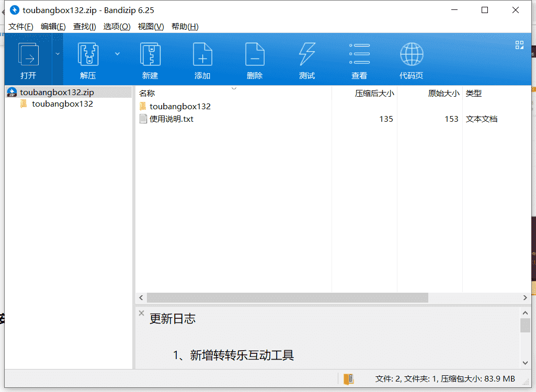Click the comment panel scroll down arrow

[x=525, y=363]
